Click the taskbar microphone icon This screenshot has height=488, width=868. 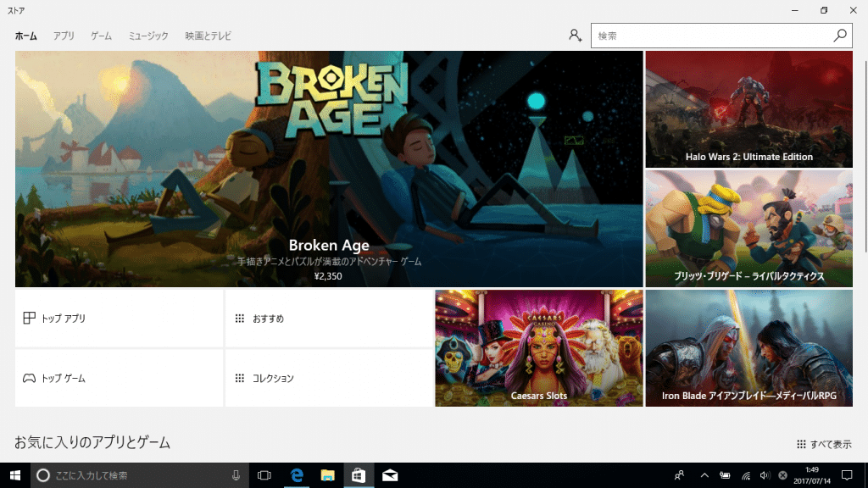point(236,475)
